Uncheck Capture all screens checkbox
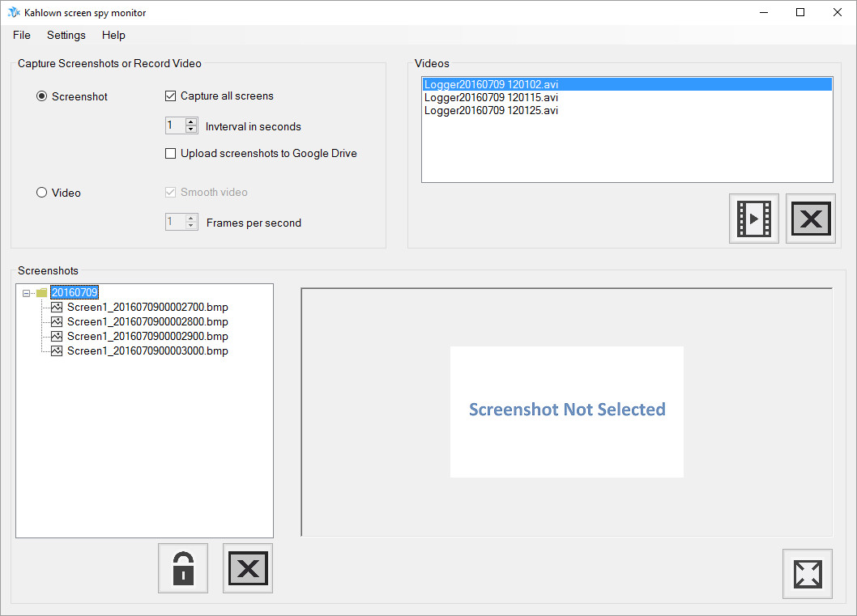857x616 pixels. pos(171,96)
